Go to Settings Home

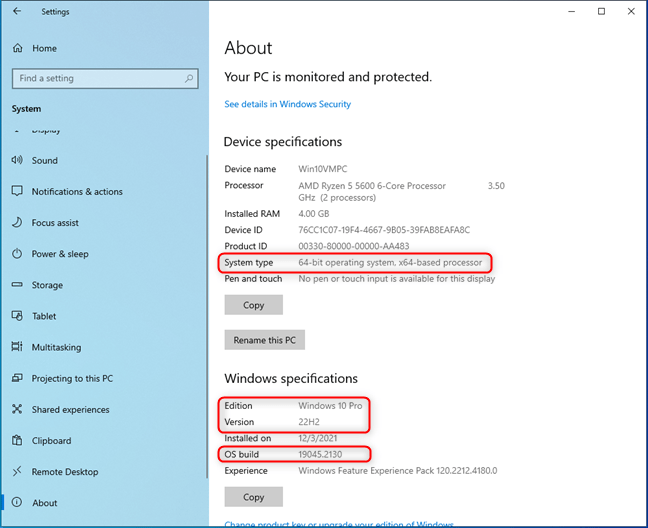[44, 48]
